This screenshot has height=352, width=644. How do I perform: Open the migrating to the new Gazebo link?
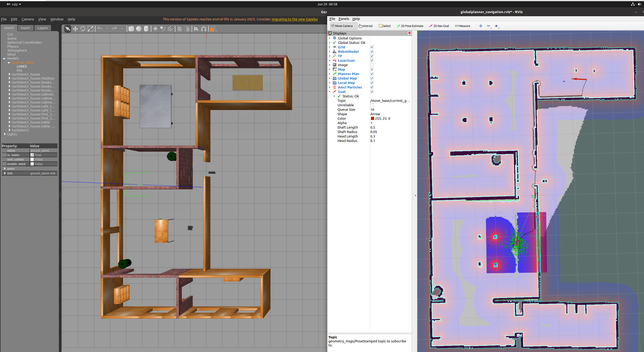click(x=294, y=19)
